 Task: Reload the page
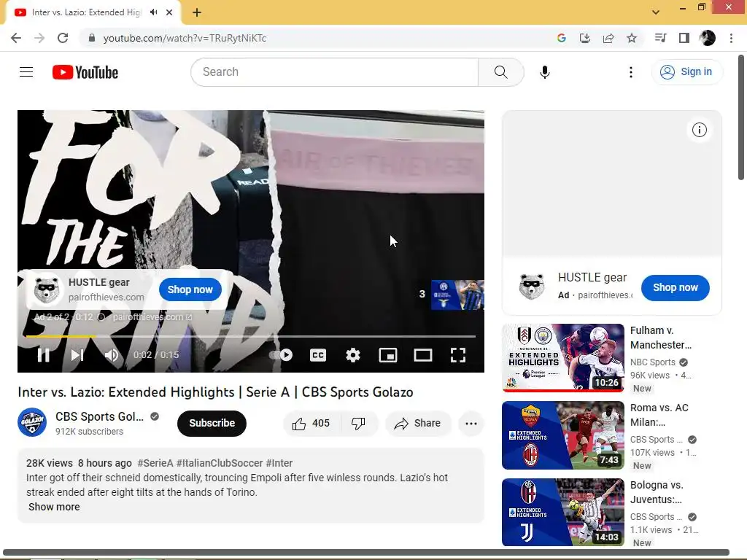63,38
